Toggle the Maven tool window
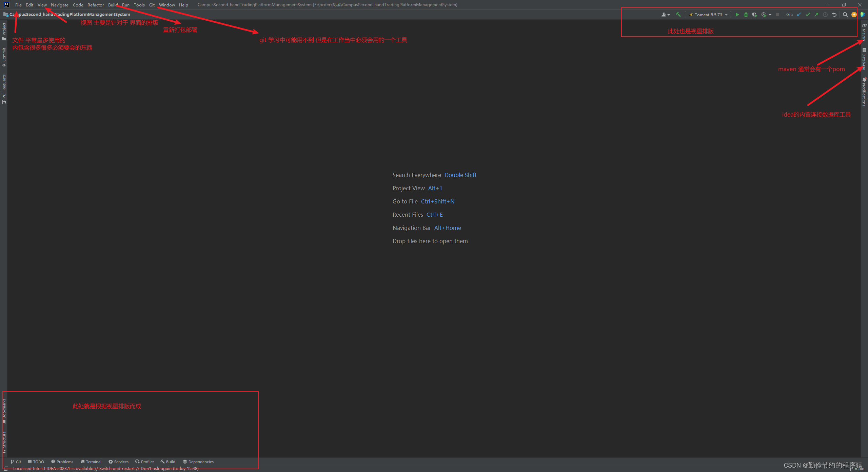The height and width of the screenshot is (472, 868). click(864, 32)
